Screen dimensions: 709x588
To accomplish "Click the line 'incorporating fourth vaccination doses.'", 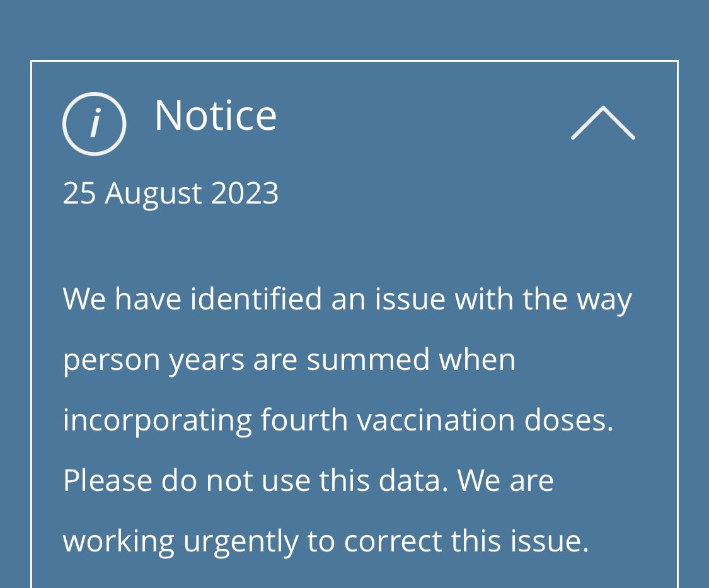I will tap(338, 420).
